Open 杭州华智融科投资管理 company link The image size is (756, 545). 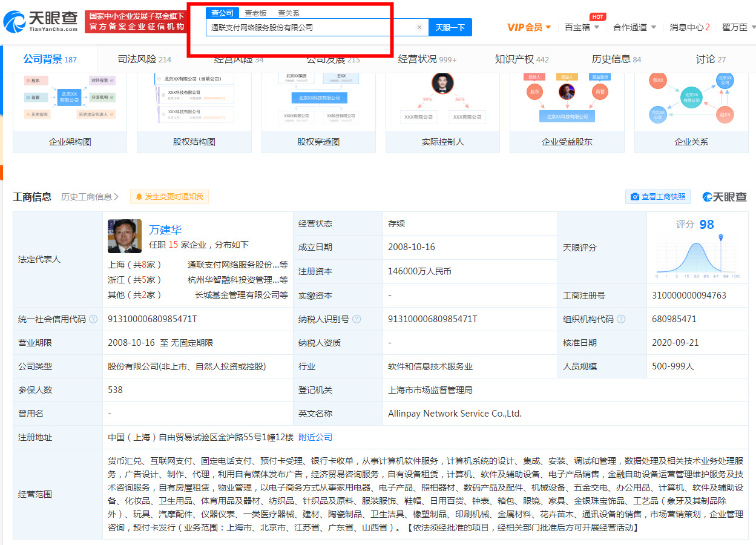pos(237,280)
